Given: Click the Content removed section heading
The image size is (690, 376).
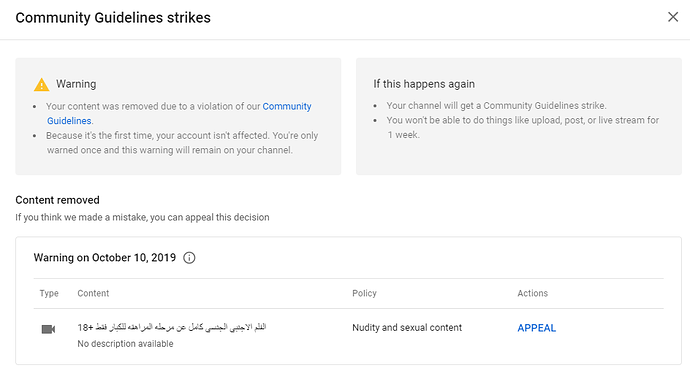Looking at the screenshot, I should (x=58, y=200).
